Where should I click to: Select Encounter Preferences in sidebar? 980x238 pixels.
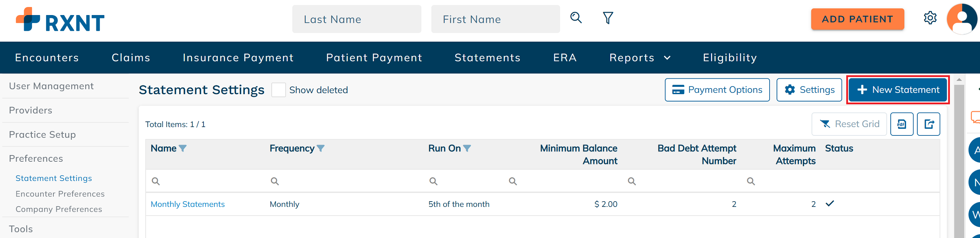click(60, 194)
